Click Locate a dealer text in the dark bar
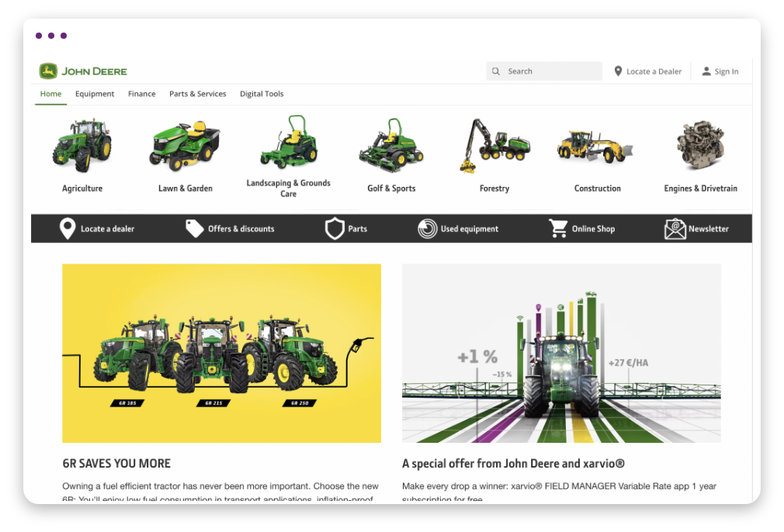The height and width of the screenshot is (532, 784). click(107, 229)
